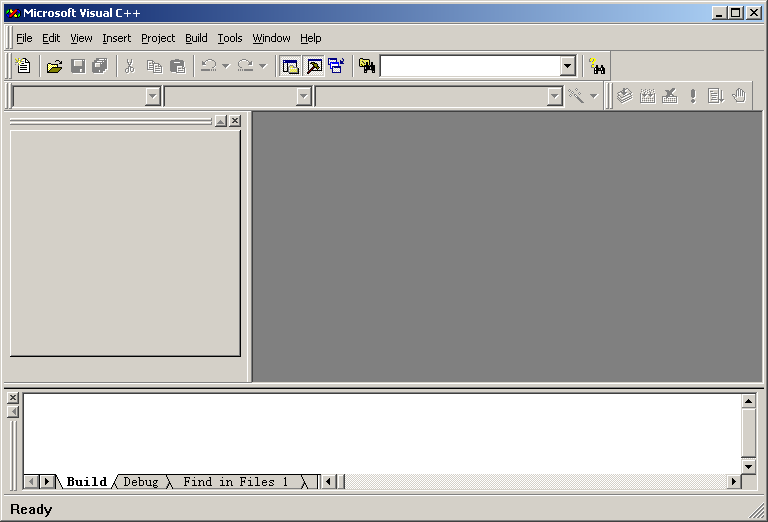Open the Project menu
768x522 pixels.
point(158,38)
